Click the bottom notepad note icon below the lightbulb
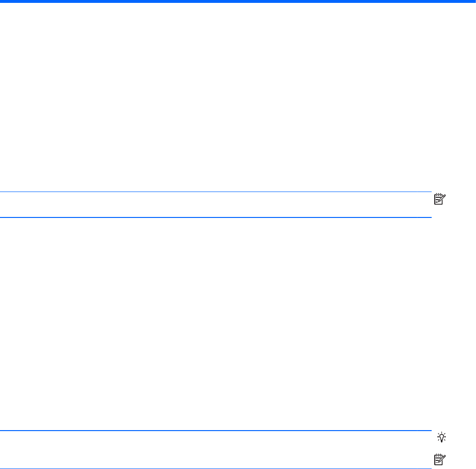 440,459
